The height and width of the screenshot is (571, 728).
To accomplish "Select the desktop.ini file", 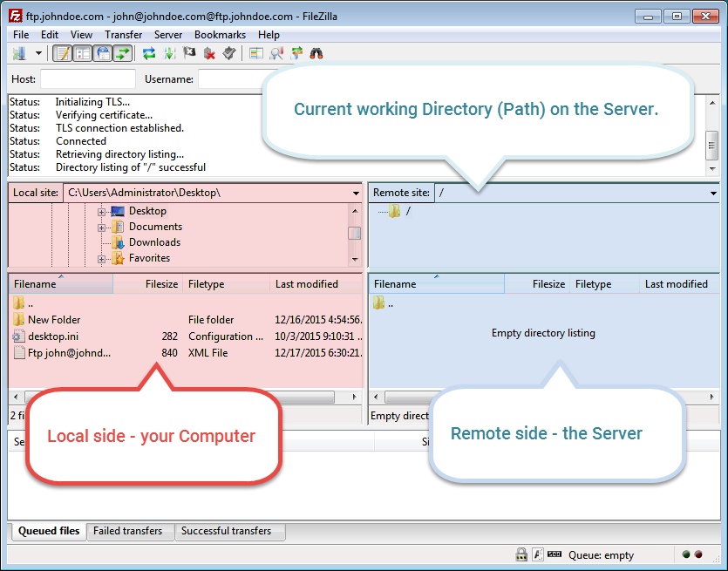I will coord(186,336).
